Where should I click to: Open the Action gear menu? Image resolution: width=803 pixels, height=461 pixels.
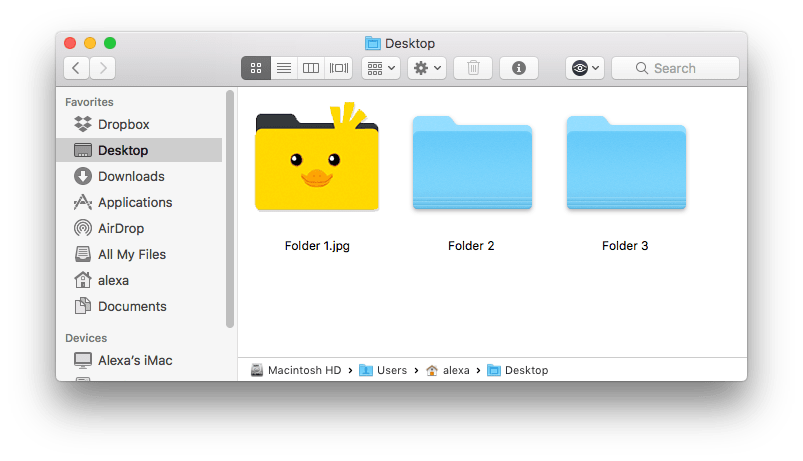click(x=427, y=68)
